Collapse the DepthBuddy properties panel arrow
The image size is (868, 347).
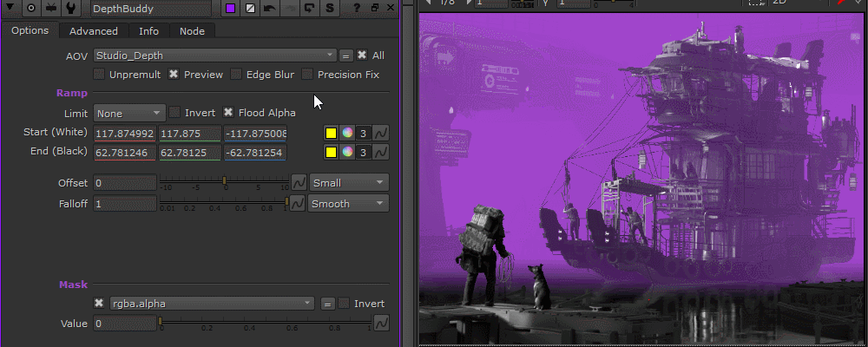[10, 8]
